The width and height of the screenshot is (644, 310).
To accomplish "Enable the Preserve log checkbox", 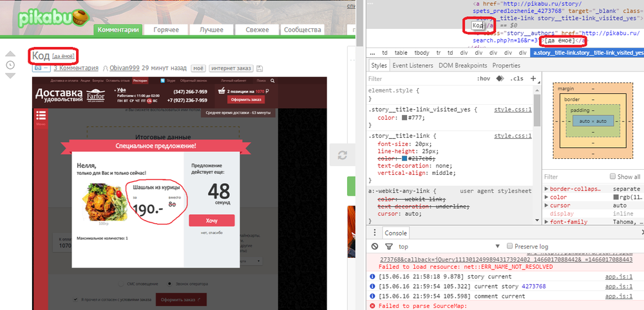I will click(x=509, y=246).
